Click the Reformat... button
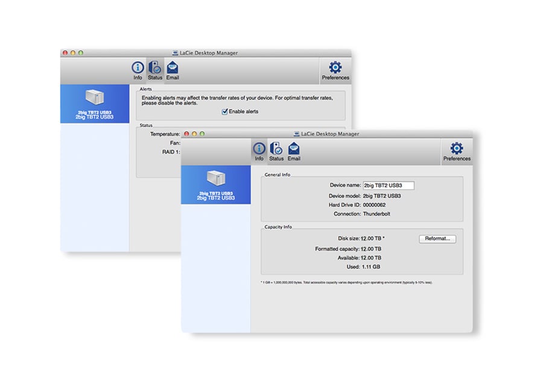Image resolution: width=543 pixels, height=392 pixels. tap(437, 239)
